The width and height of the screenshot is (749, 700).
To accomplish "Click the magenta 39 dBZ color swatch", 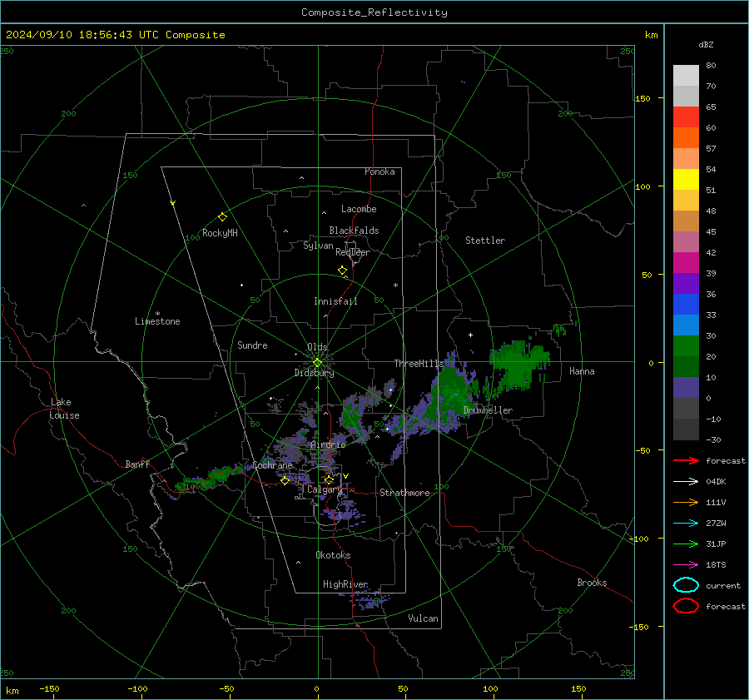I will pos(686,263).
